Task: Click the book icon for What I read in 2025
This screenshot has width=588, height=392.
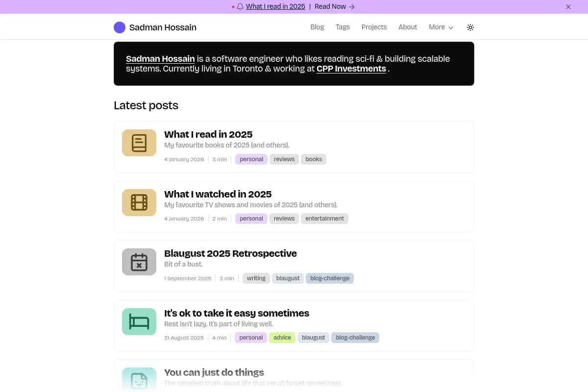Action: pos(139,143)
